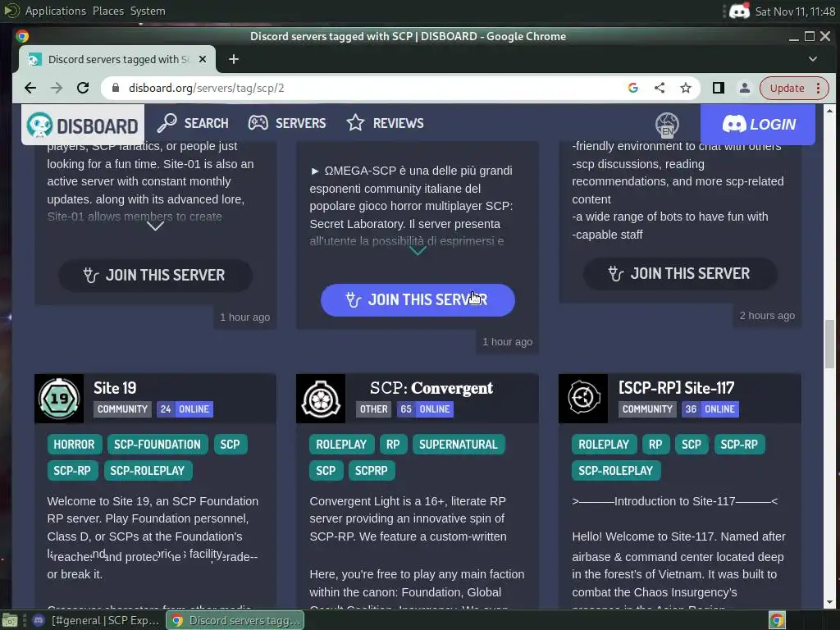Screen dimensions: 840x630
Task: Click Site 19's SCP-RP tag
Action: coord(72,470)
